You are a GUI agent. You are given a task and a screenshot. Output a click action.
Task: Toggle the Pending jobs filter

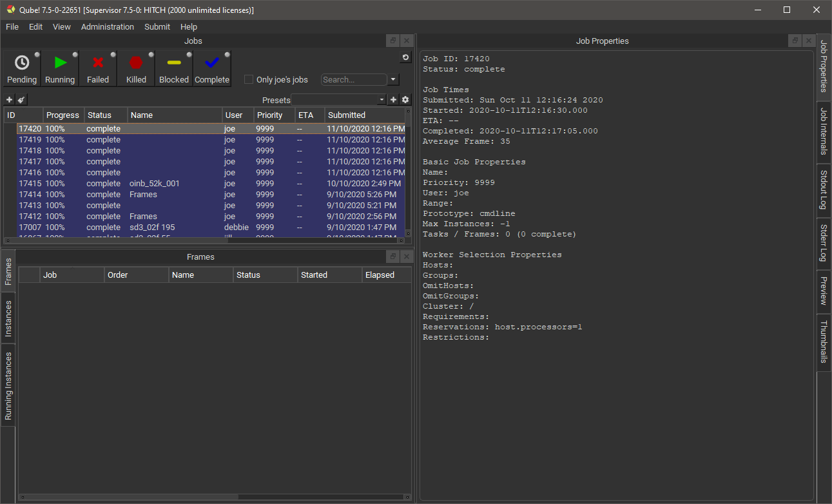[22, 68]
